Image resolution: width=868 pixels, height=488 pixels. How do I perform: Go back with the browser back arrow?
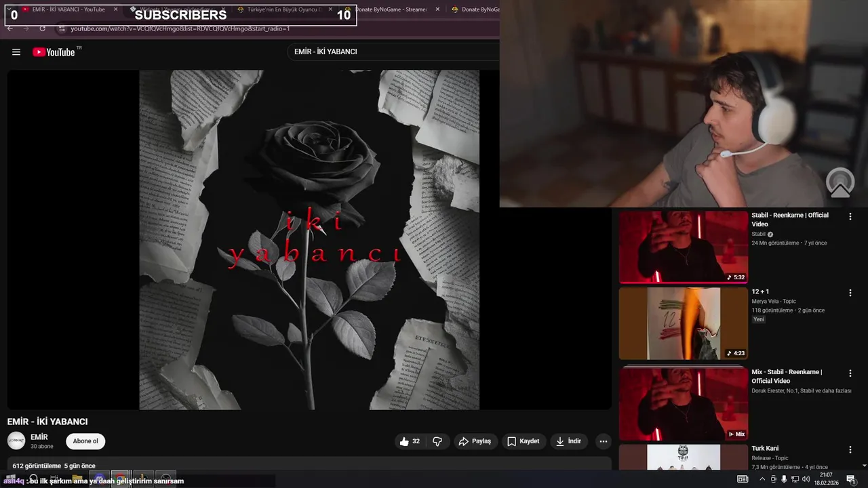(10, 28)
